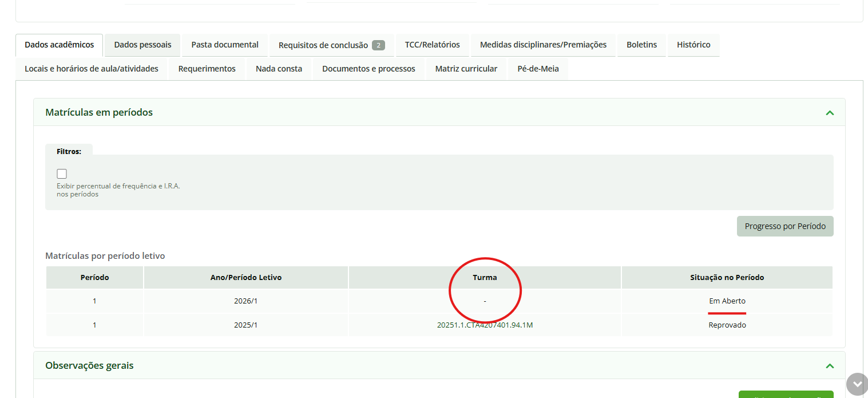Switch to the Dados pessoais tab
This screenshot has height=398, width=868.
coord(142,45)
